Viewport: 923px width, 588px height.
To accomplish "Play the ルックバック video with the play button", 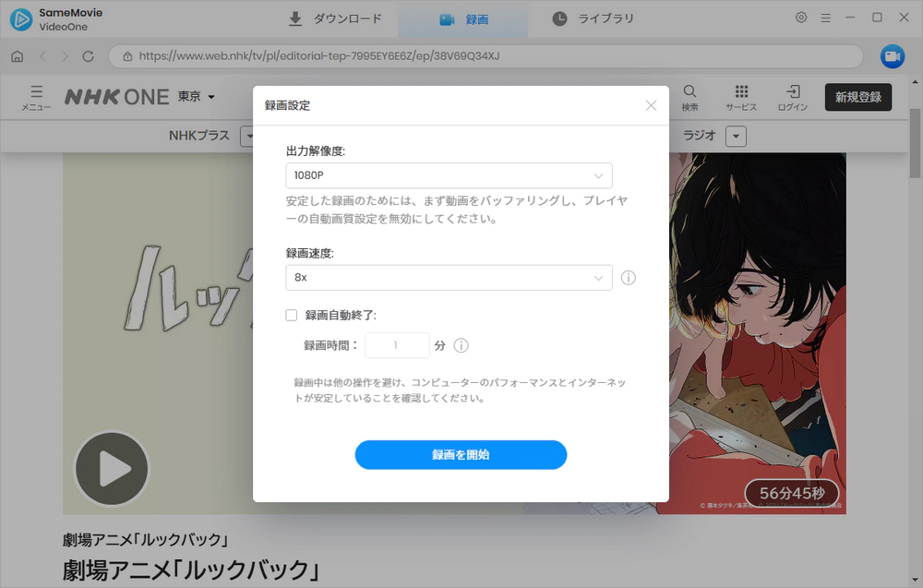I will tap(111, 469).
